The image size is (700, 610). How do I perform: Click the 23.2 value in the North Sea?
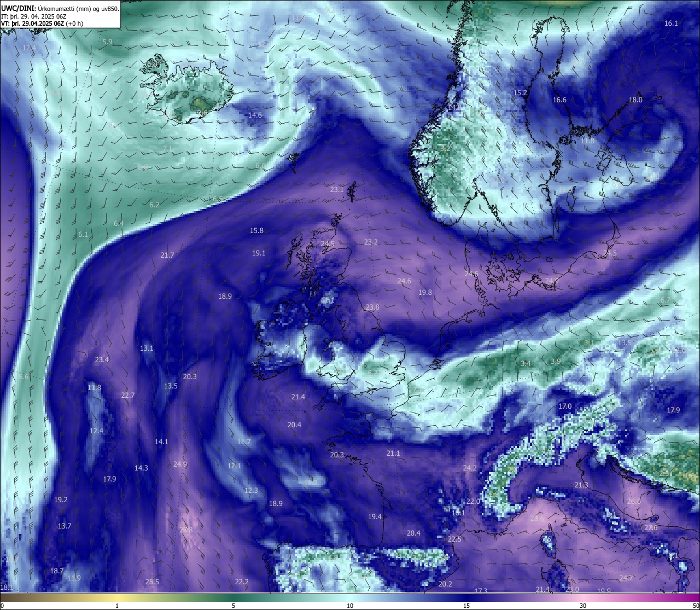pos(371,242)
